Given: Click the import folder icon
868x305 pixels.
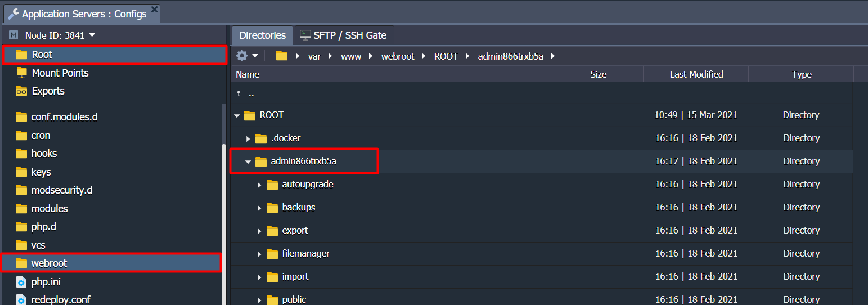Looking at the screenshot, I should 272,277.
